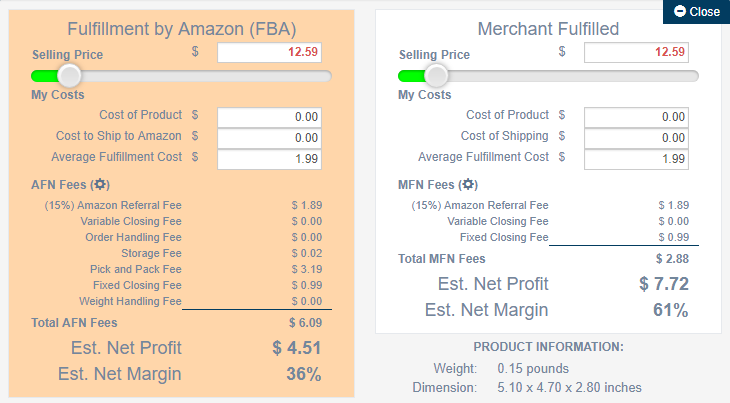The width and height of the screenshot is (730, 403).
Task: Click the MFN Fees label
Action: point(438,185)
